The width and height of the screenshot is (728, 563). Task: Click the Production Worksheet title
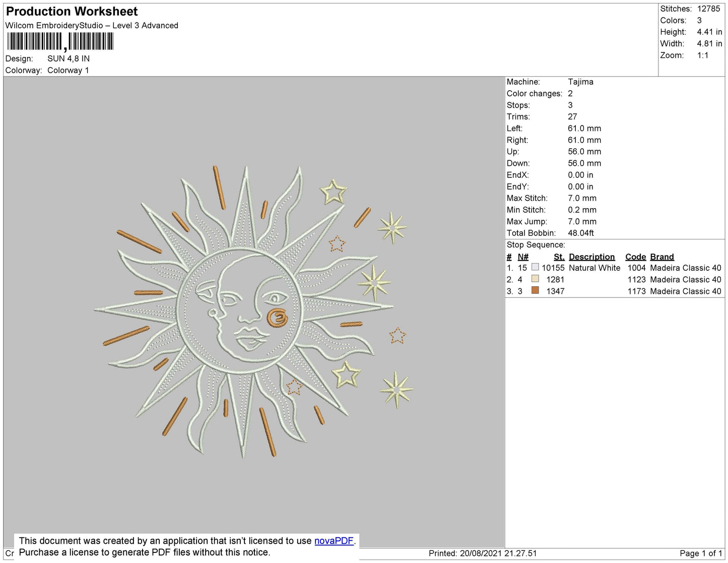pos(72,11)
